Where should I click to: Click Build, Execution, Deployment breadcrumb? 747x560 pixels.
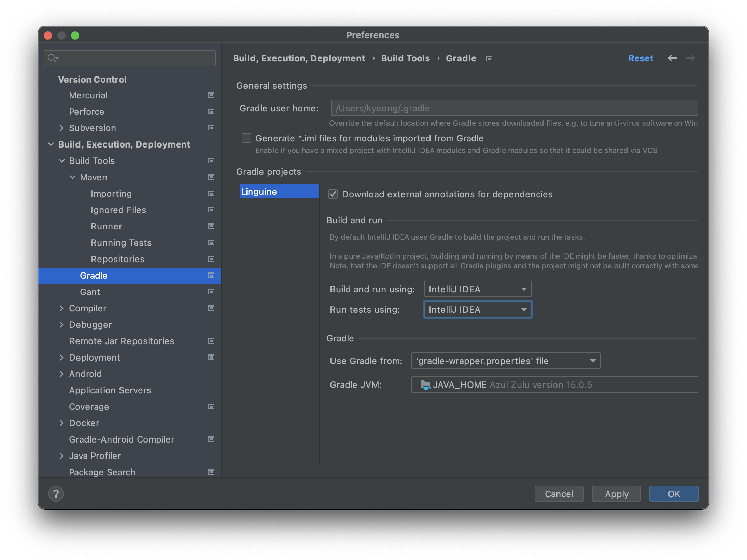(x=299, y=58)
